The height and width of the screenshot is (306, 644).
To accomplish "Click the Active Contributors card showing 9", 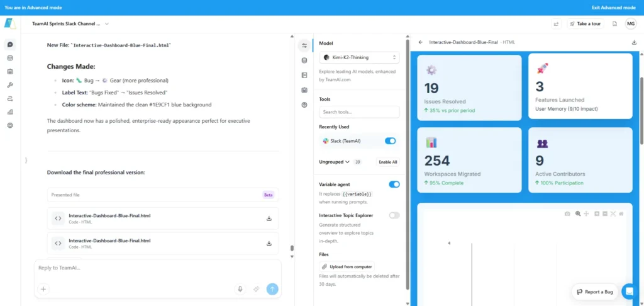I will click(580, 160).
